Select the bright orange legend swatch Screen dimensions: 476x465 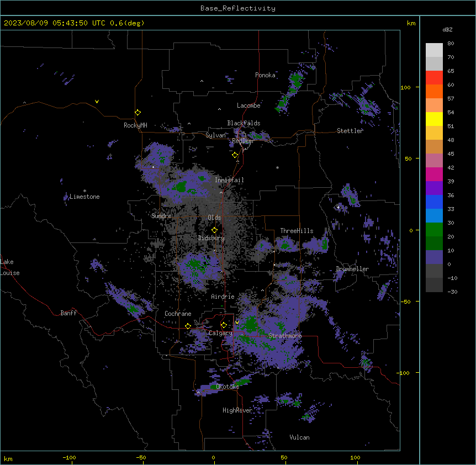point(434,91)
